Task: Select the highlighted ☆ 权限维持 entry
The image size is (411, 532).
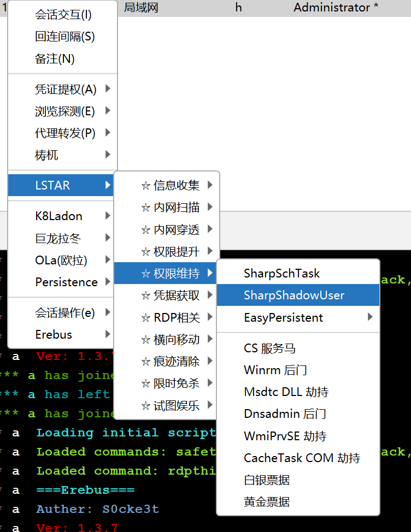Action: (x=165, y=273)
